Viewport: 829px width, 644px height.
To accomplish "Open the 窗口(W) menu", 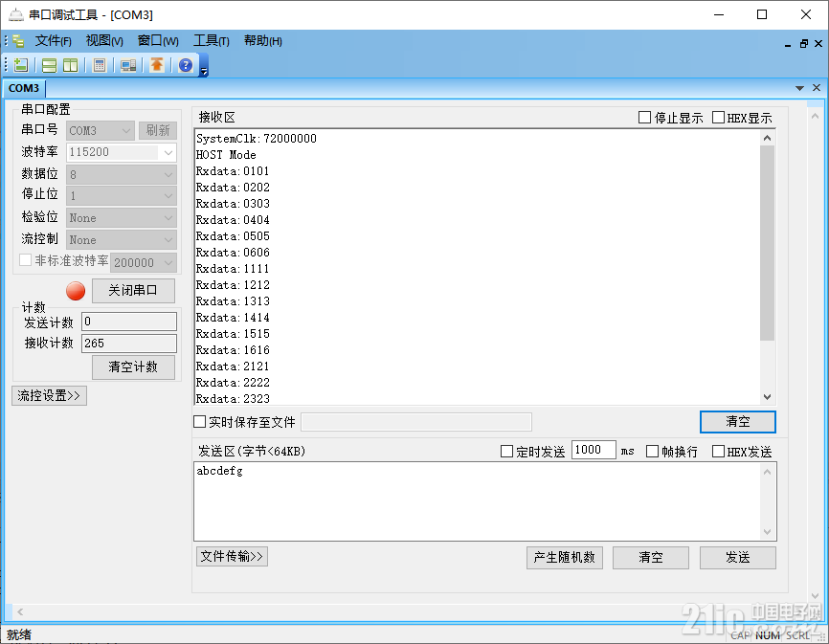I will [x=158, y=41].
